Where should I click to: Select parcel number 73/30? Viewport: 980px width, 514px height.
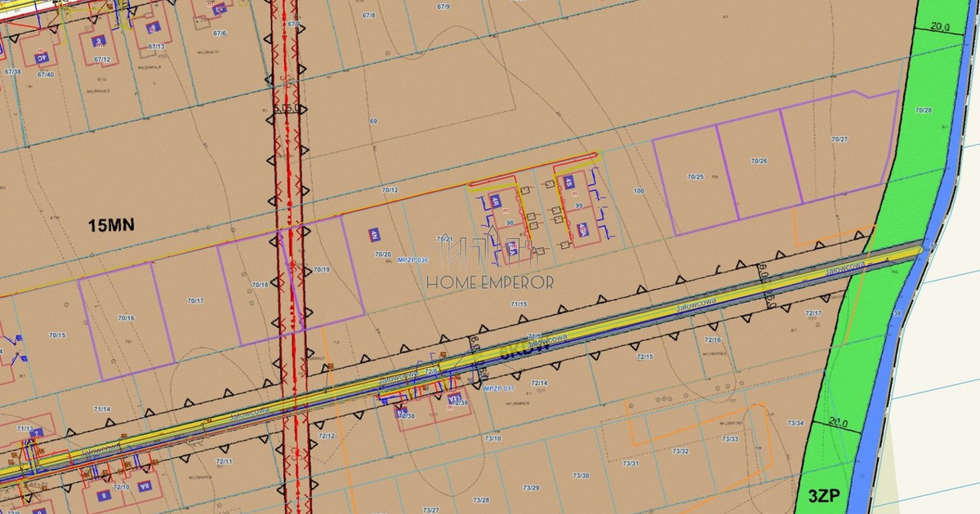point(581,476)
